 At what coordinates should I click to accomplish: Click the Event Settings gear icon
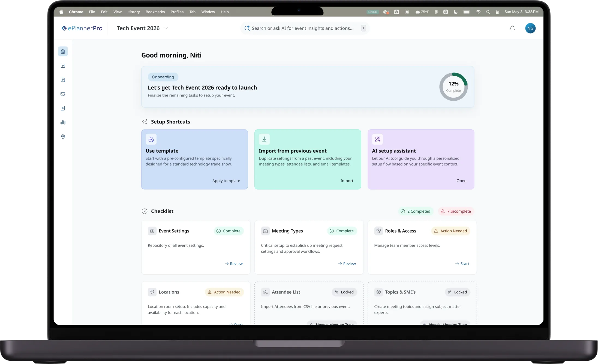pyautogui.click(x=152, y=231)
